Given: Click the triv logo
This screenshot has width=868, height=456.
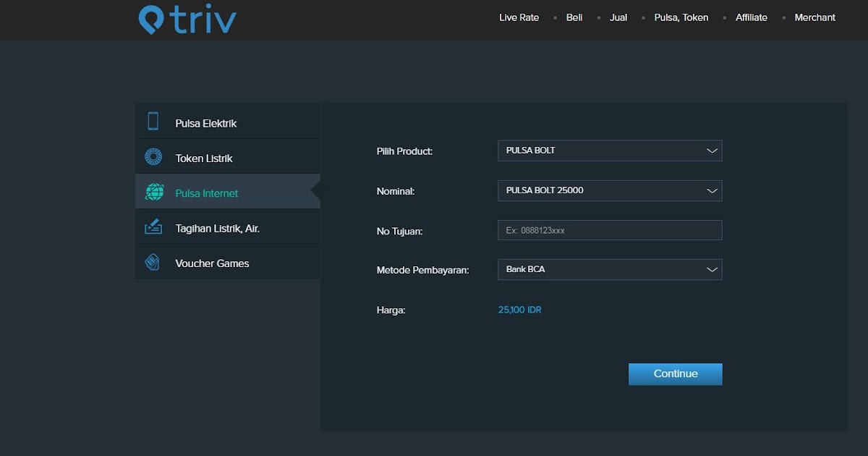Looking at the screenshot, I should pyautogui.click(x=187, y=20).
